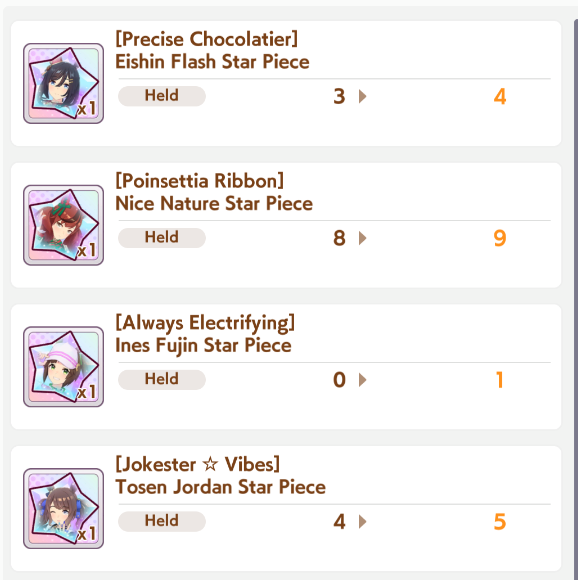Screen dimensions: 578x580
Task: Open the [Poinsettia Ribbon] title text
Action: pos(200,181)
